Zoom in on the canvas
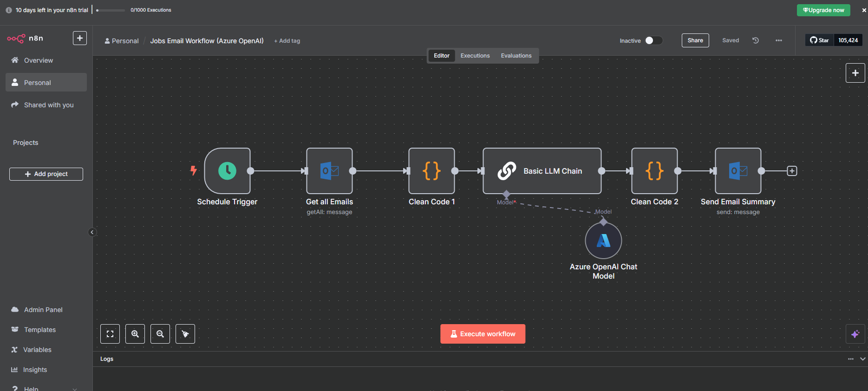 pos(135,334)
